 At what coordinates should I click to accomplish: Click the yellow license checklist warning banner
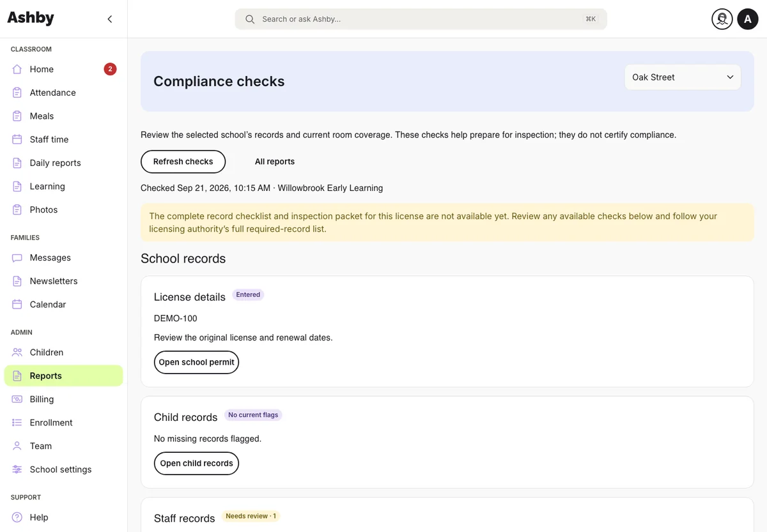[447, 222]
